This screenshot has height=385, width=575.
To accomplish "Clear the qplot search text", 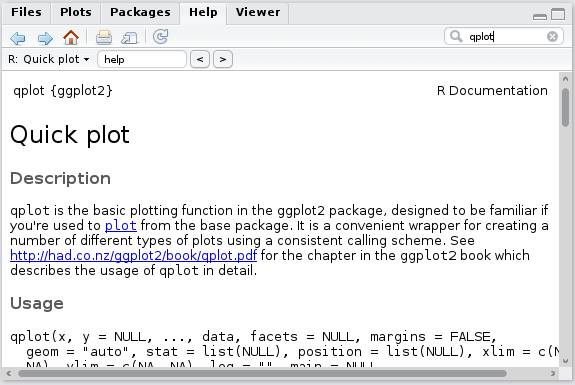I will click(552, 37).
